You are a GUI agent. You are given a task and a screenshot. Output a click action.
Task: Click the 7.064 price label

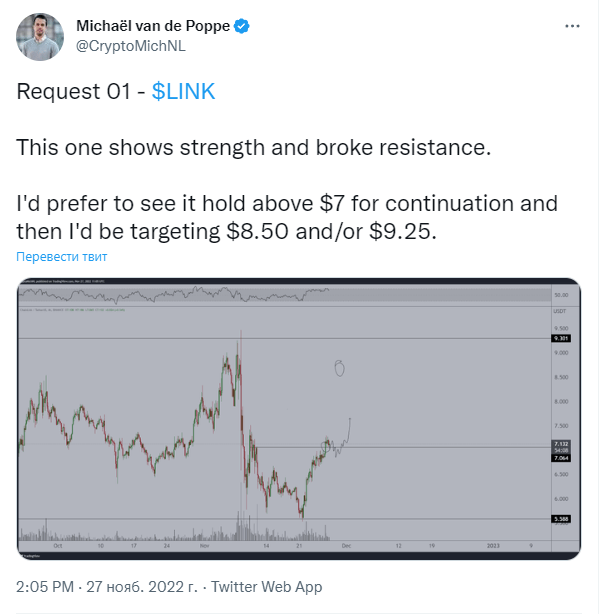point(561,458)
